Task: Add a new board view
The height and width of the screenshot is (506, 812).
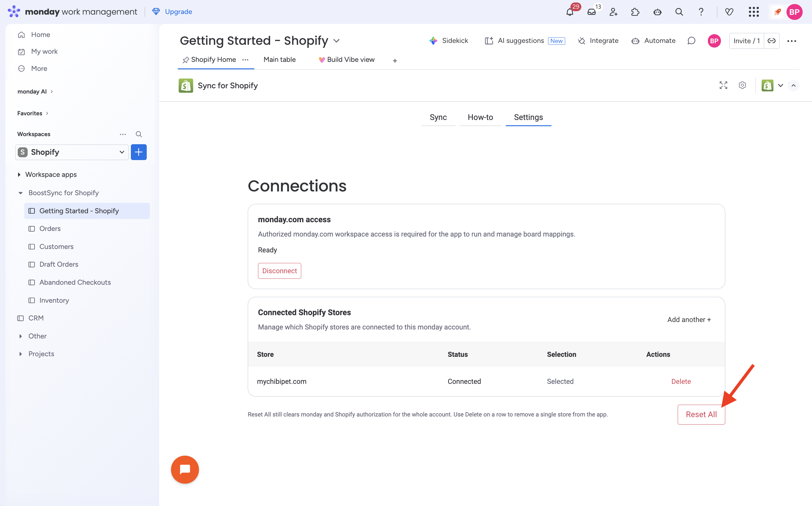Action: coord(395,61)
